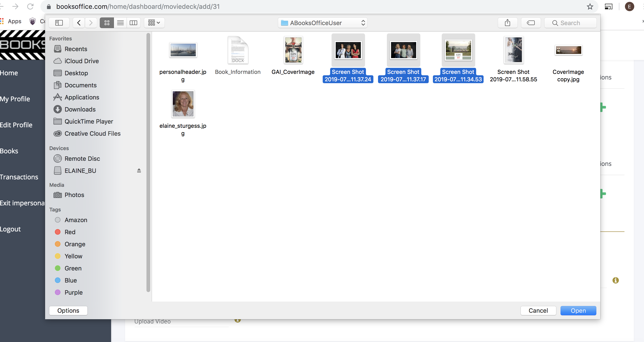Click Logout in BooksOffice sidebar
The height and width of the screenshot is (342, 644).
click(x=10, y=229)
